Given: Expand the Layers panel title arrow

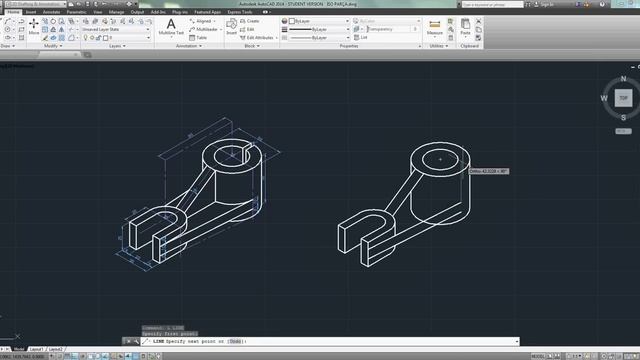Looking at the screenshot, I should tap(124, 46).
